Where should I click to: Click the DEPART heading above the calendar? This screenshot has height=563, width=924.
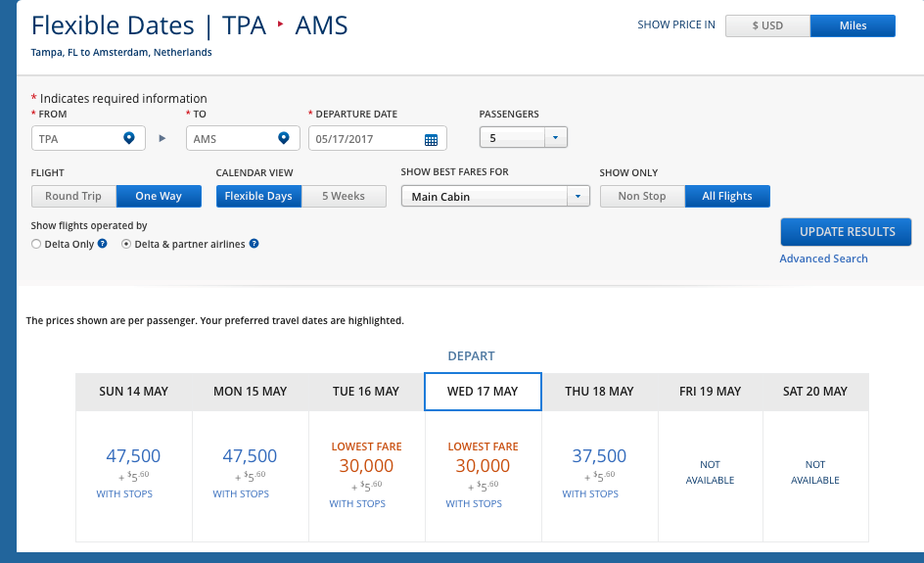(x=472, y=356)
